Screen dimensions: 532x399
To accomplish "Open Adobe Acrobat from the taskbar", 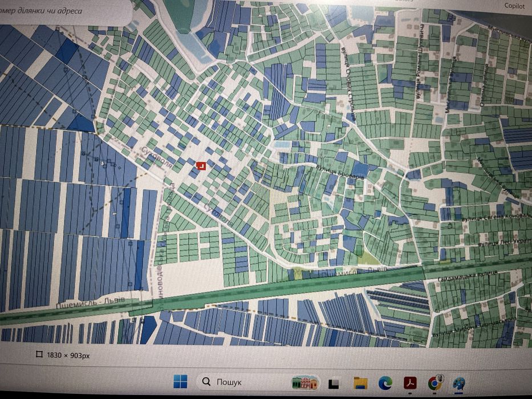I will click(410, 384).
